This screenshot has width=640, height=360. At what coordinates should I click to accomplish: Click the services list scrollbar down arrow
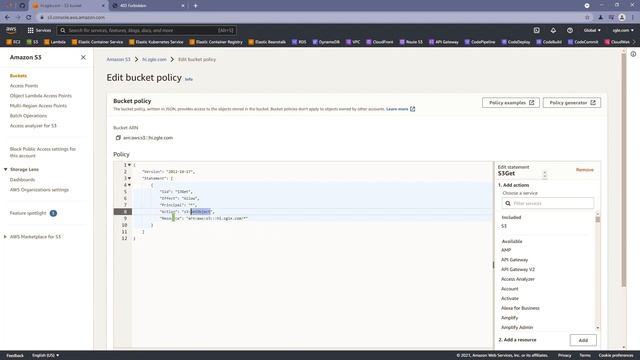pyautogui.click(x=598, y=328)
